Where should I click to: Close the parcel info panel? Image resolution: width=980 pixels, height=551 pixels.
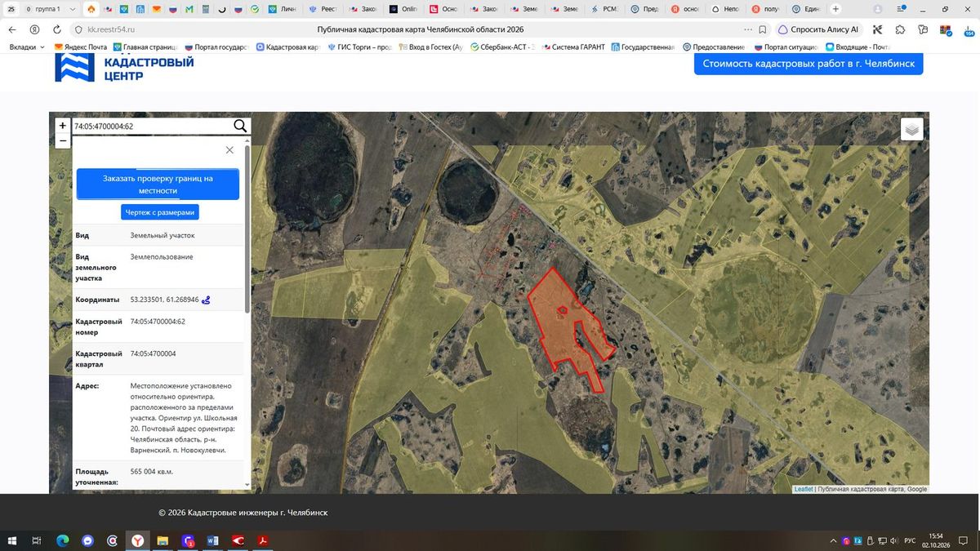229,150
